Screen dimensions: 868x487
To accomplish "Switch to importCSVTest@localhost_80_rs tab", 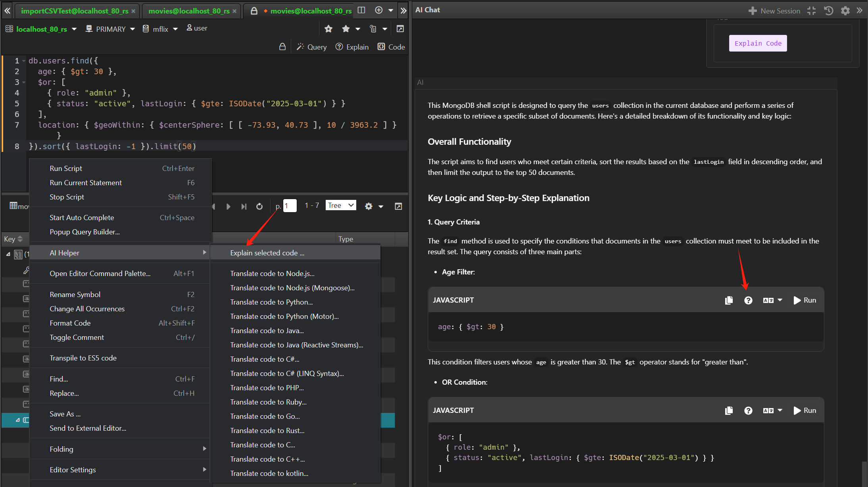I will tap(75, 11).
